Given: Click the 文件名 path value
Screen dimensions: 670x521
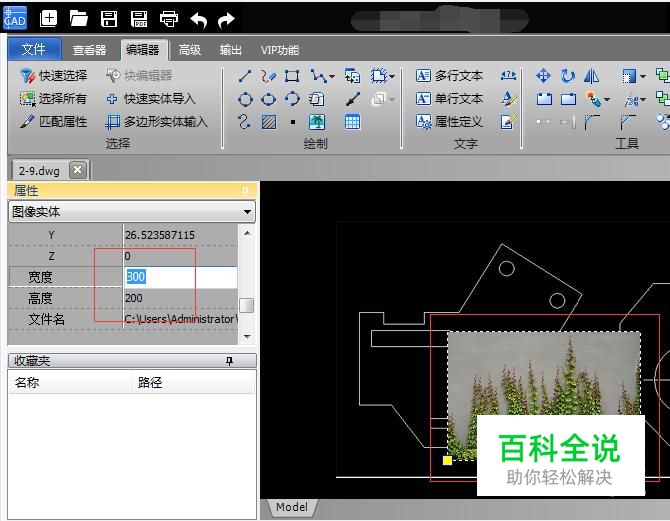Looking at the screenshot, I should pyautogui.click(x=180, y=319).
